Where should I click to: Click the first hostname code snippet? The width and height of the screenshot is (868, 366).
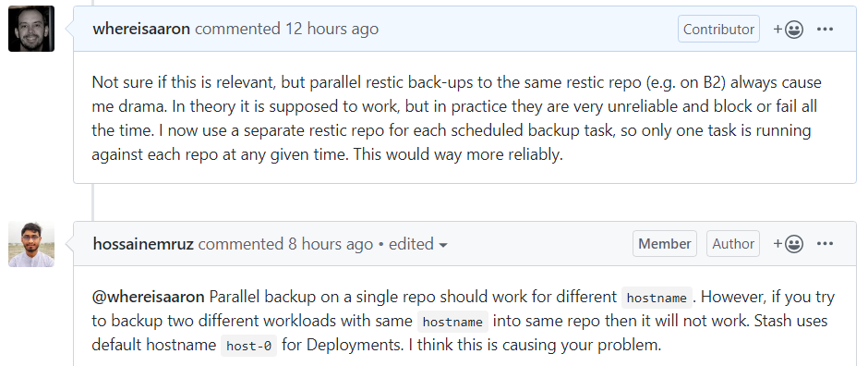tap(657, 298)
